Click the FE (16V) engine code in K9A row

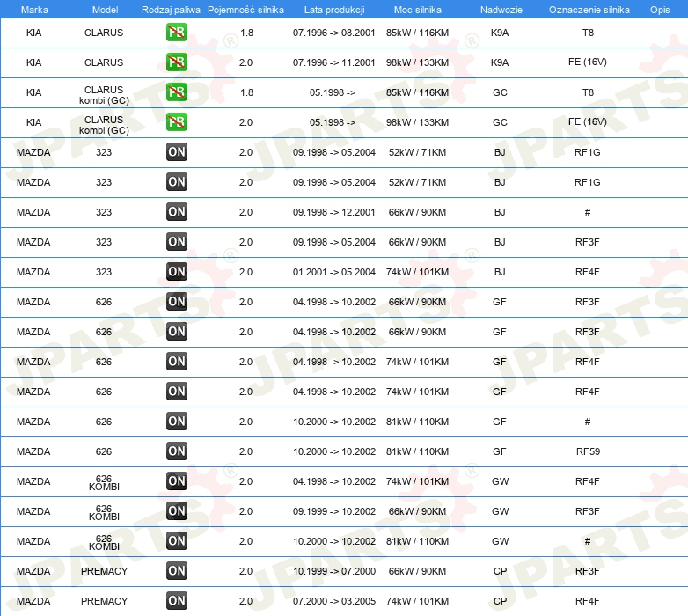tap(588, 62)
